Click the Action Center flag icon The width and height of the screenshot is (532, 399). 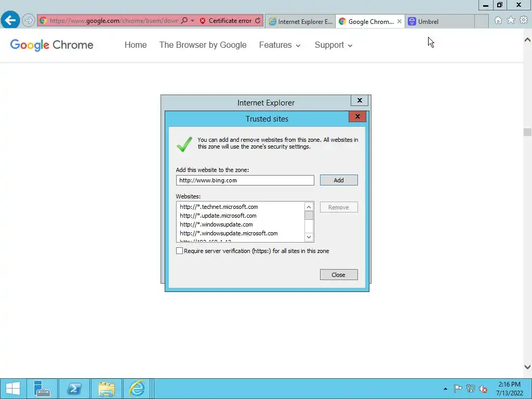coord(458,389)
